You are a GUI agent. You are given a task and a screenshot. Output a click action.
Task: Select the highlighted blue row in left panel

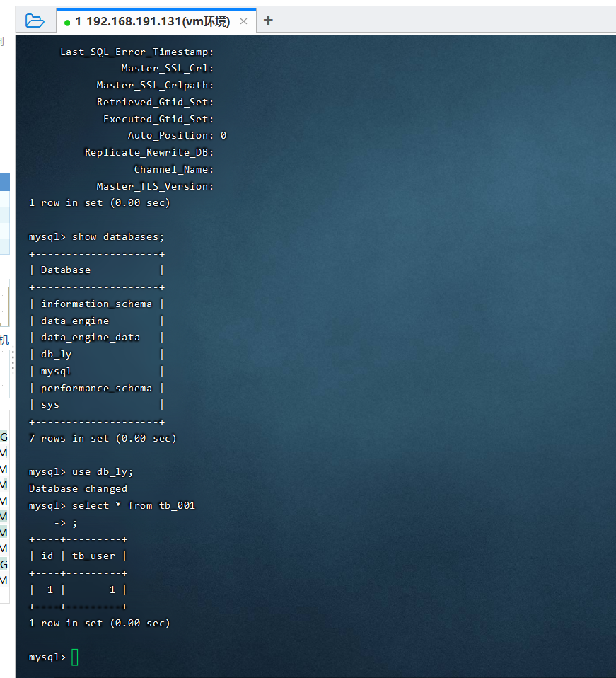pos(4,182)
